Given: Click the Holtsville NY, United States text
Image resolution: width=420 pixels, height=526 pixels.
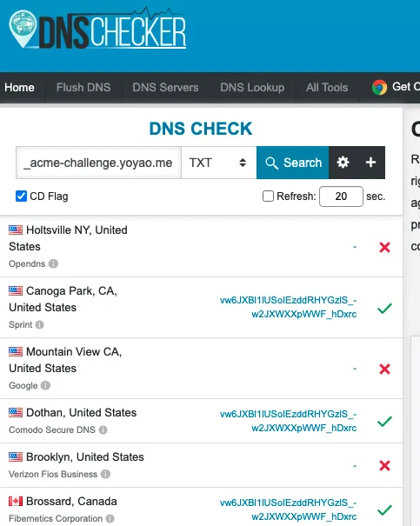Looking at the screenshot, I should [68, 238].
